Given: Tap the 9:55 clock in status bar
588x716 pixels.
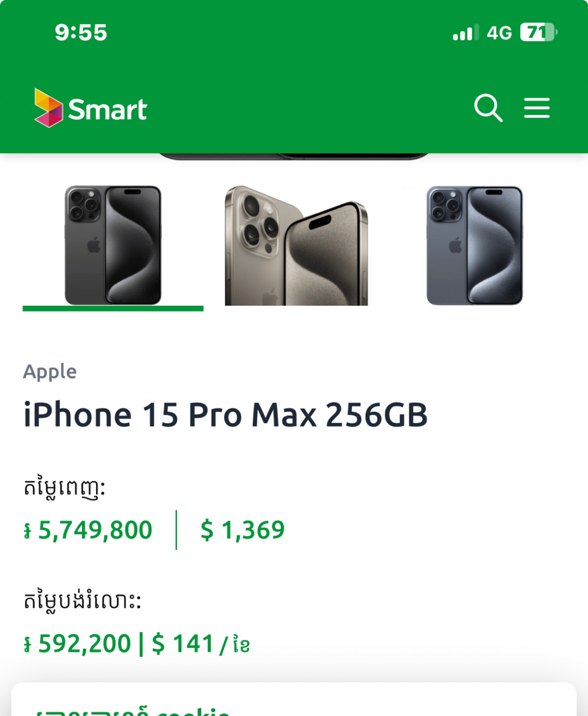Looking at the screenshot, I should pyautogui.click(x=81, y=33).
